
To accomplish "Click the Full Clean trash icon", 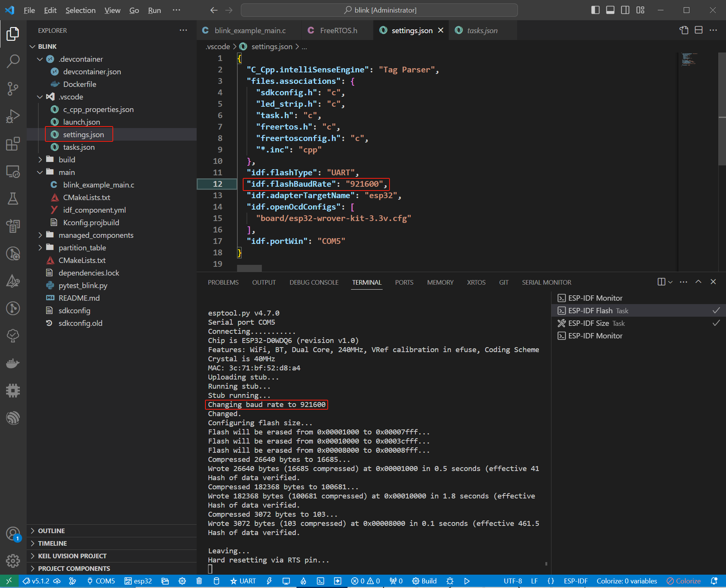I will [x=199, y=581].
